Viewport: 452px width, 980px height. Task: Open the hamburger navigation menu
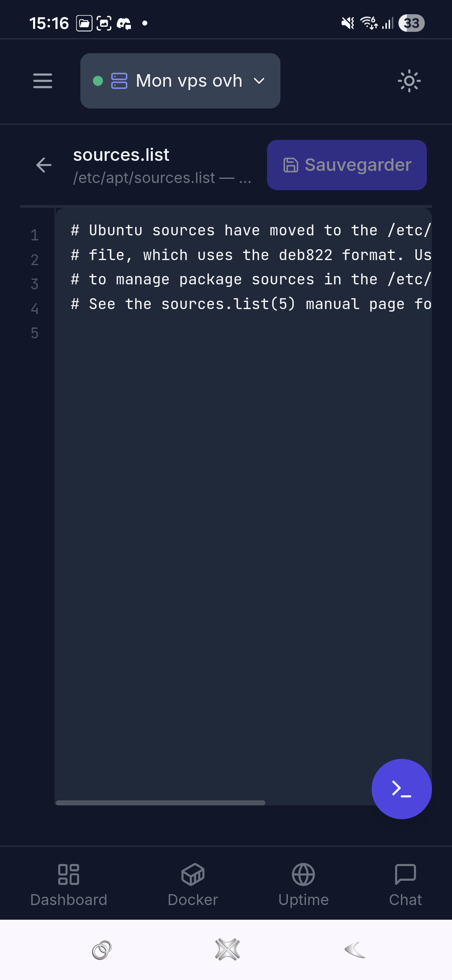(x=43, y=81)
